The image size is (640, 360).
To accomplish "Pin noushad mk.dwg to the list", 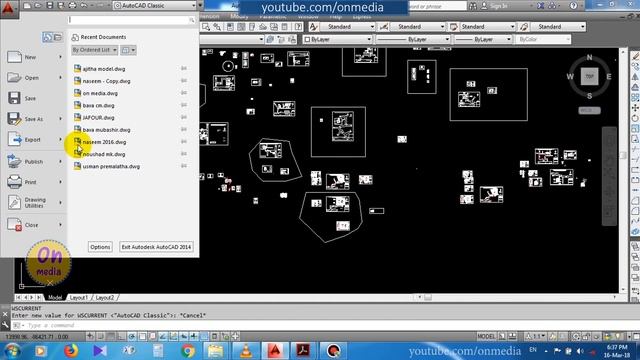I will point(184,154).
